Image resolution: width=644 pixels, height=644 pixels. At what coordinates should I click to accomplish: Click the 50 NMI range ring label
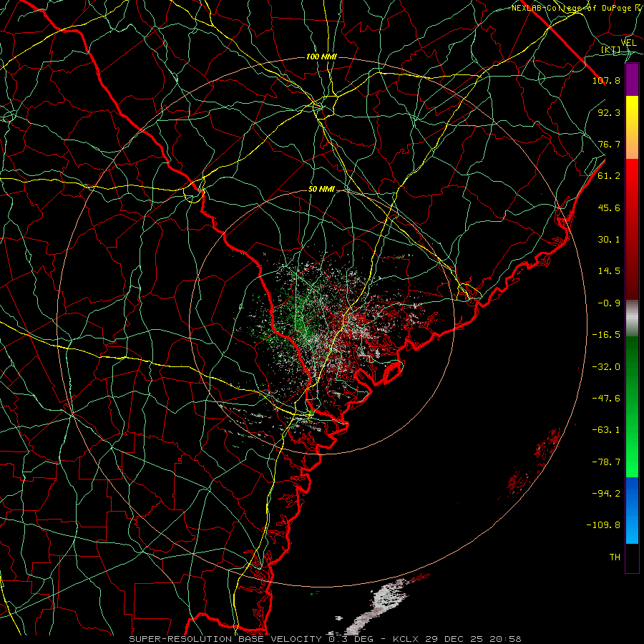321,190
